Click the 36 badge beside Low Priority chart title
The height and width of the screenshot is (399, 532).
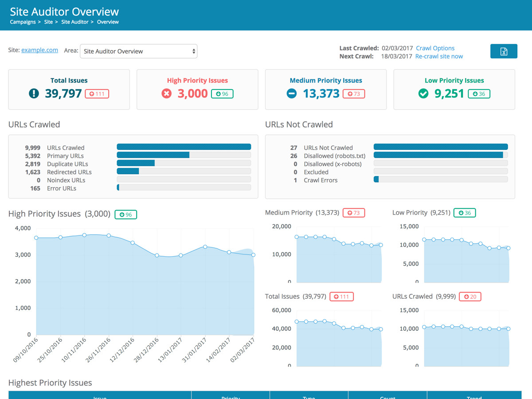coord(465,213)
